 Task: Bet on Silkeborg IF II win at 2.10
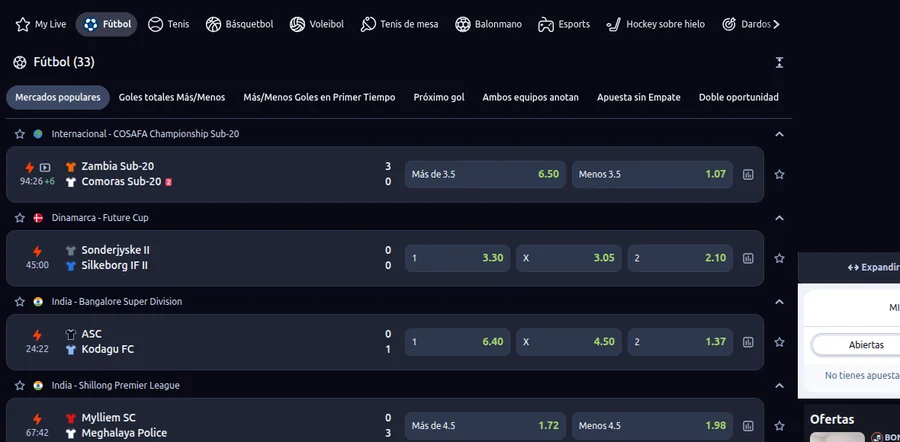coord(680,258)
